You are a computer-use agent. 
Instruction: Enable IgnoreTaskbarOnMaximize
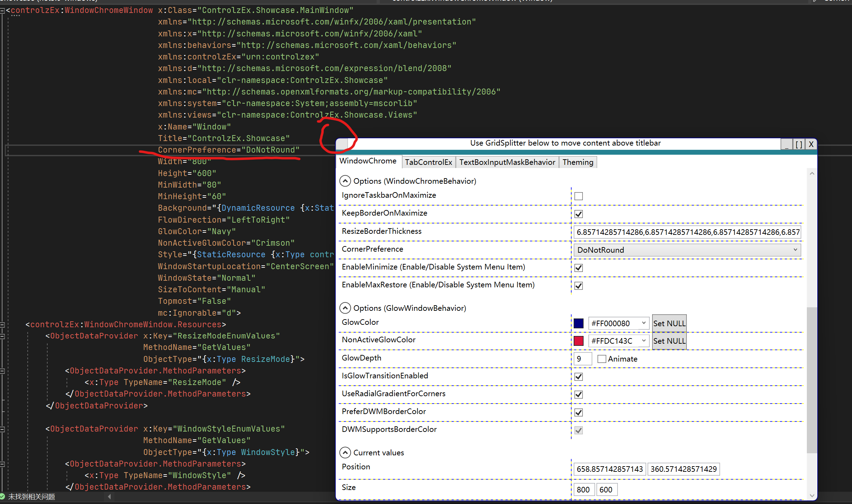tap(578, 196)
